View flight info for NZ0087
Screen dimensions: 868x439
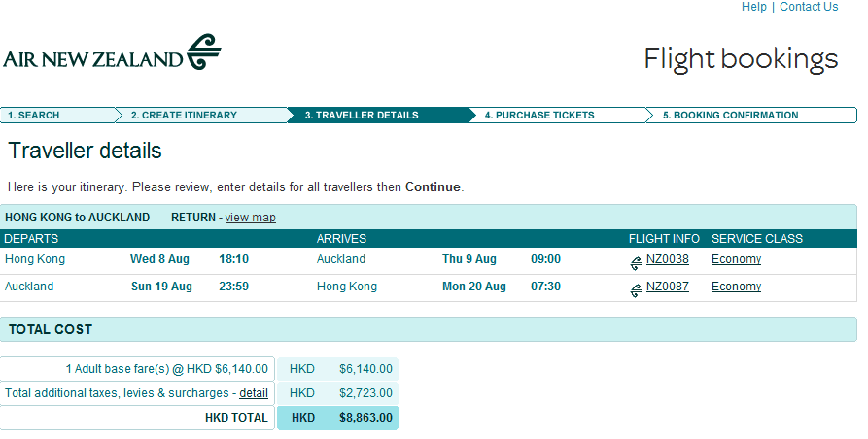pyautogui.click(x=667, y=287)
